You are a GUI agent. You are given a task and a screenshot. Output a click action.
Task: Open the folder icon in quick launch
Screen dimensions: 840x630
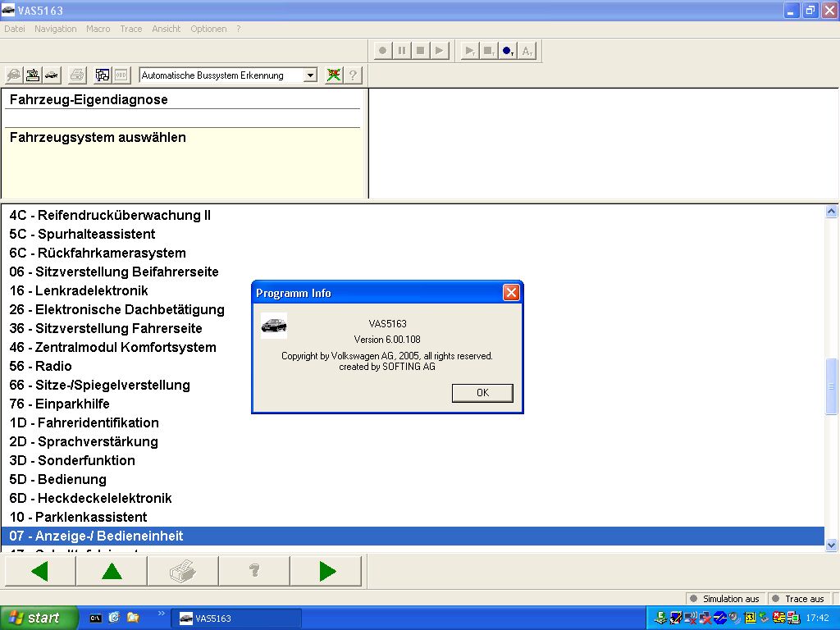(133, 619)
